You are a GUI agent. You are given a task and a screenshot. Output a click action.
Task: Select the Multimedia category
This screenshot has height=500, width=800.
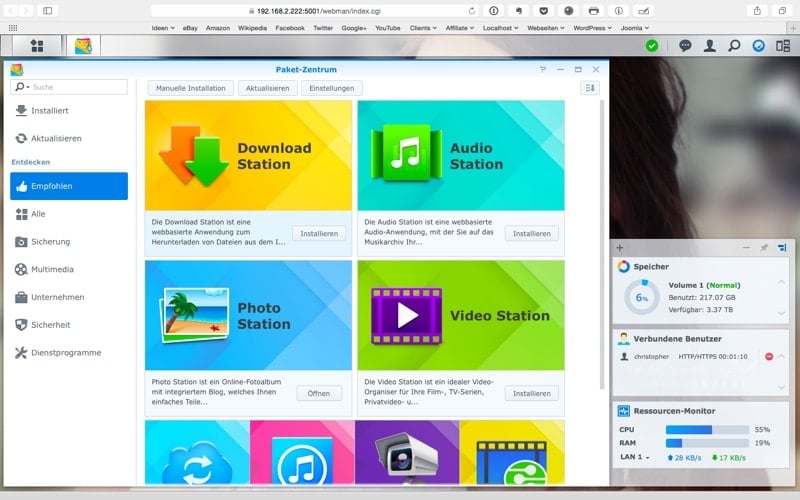(x=69, y=269)
